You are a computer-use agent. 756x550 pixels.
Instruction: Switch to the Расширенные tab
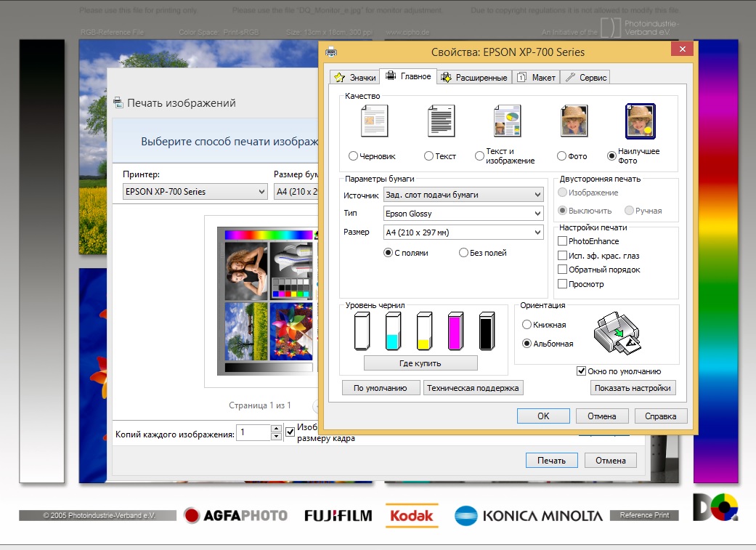[x=474, y=77]
